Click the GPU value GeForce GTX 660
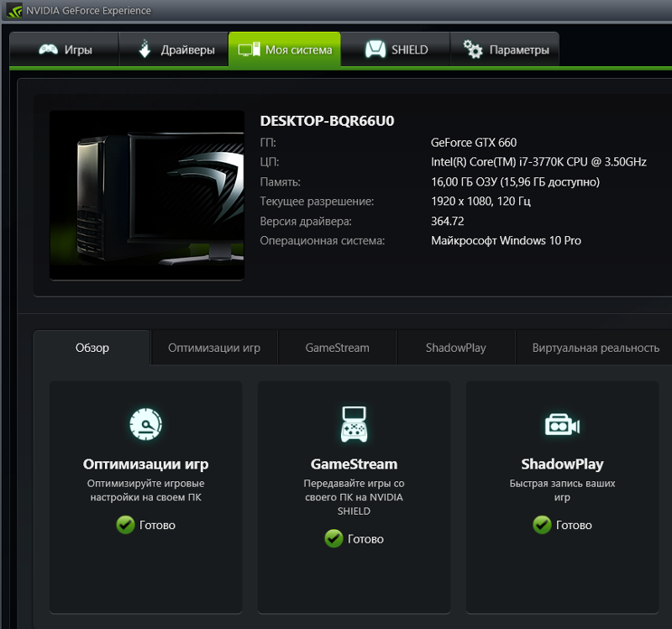Image resolution: width=672 pixels, height=629 pixels. tap(474, 143)
